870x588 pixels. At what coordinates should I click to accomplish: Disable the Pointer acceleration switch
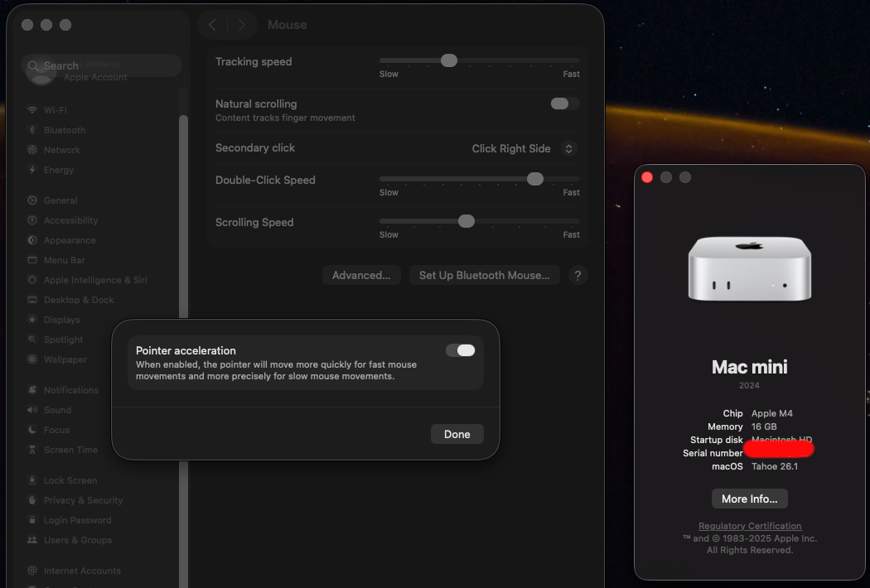click(461, 350)
